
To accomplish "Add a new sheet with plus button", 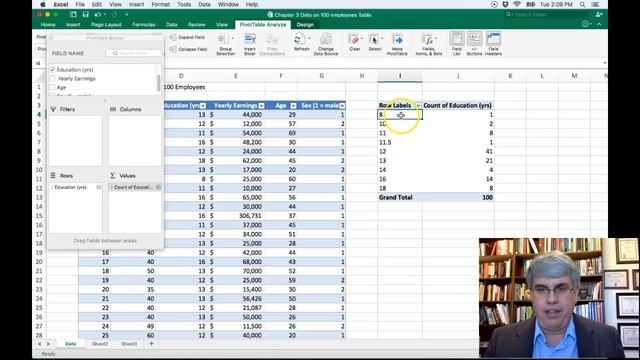I will [x=151, y=344].
